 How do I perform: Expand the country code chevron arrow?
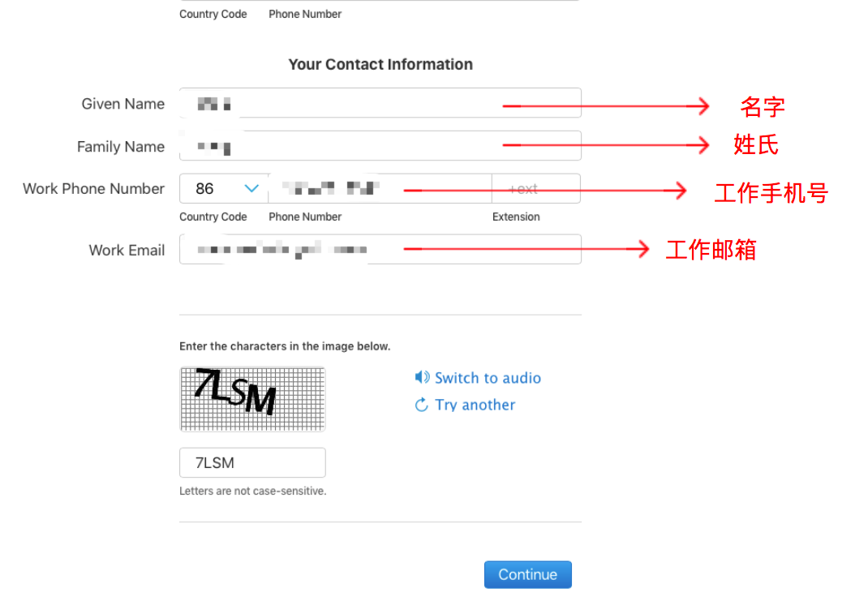click(251, 189)
